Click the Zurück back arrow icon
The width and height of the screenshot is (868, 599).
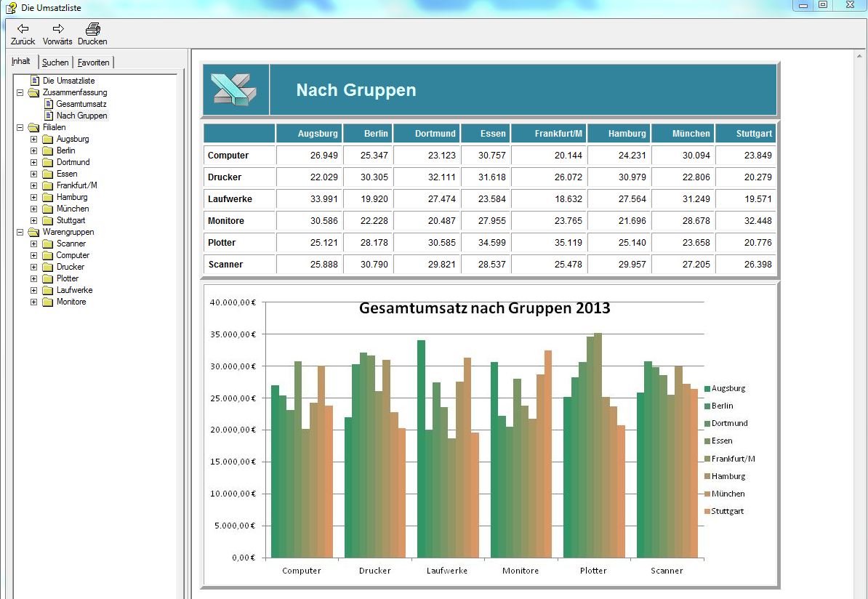(x=23, y=29)
